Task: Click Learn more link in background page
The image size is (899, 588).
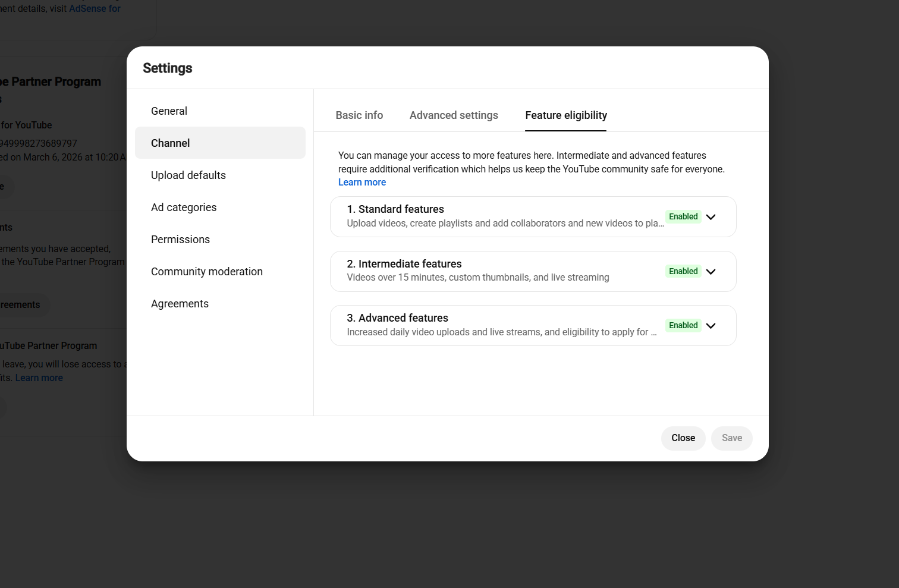Action: 39,378
